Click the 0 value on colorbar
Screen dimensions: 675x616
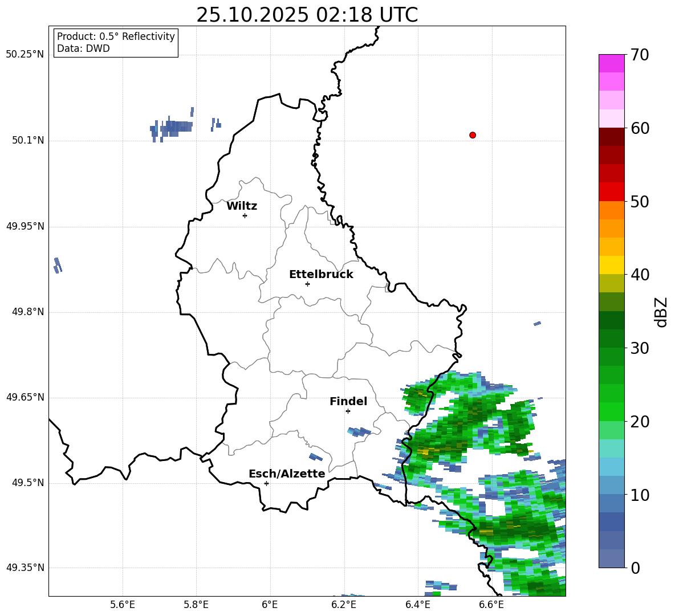[635, 568]
